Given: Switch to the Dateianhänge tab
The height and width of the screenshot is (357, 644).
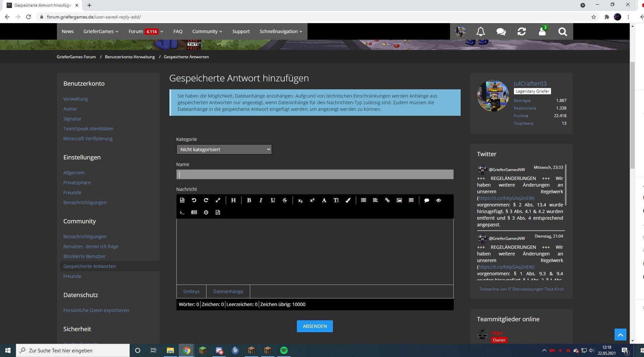Looking at the screenshot, I should pyautogui.click(x=228, y=291).
